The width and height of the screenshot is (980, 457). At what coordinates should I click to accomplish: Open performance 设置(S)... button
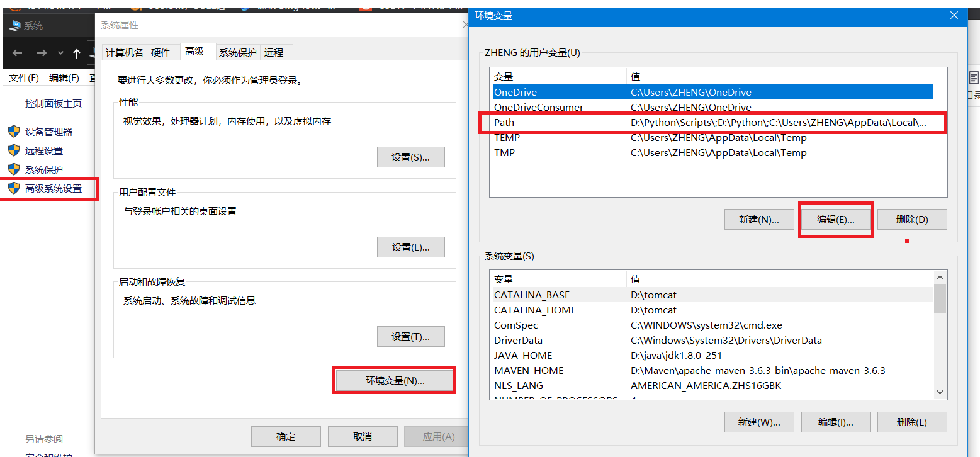pyautogui.click(x=411, y=157)
